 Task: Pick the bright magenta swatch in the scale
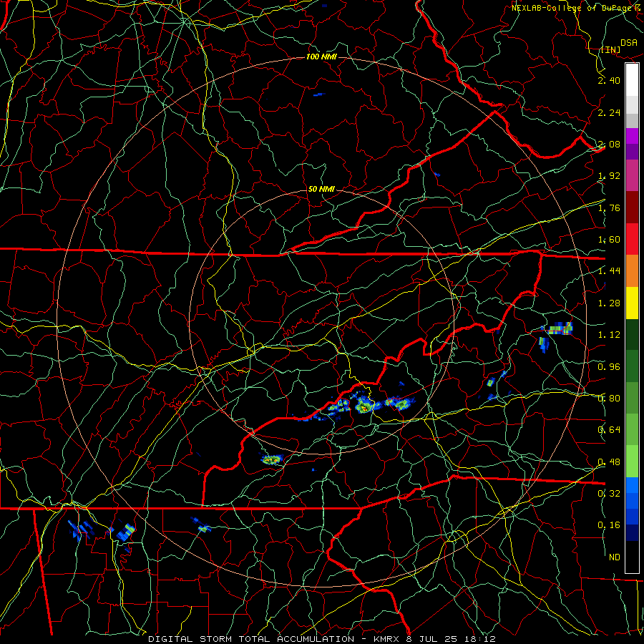pyautogui.click(x=632, y=136)
